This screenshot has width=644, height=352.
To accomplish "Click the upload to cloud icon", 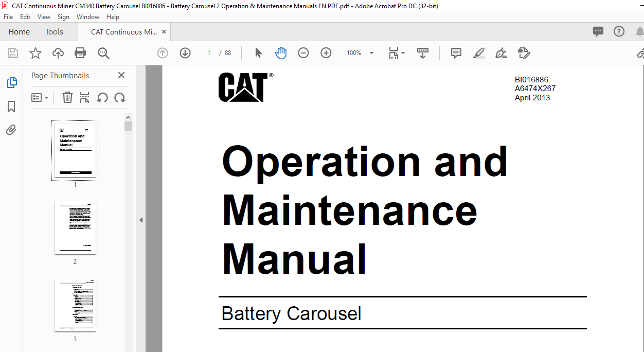I will [58, 53].
